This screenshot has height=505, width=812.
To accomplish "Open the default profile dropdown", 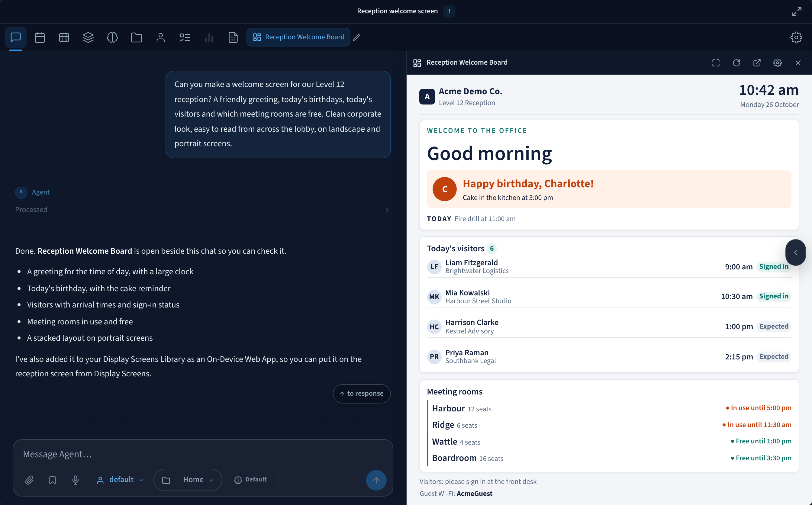I will [x=120, y=480].
